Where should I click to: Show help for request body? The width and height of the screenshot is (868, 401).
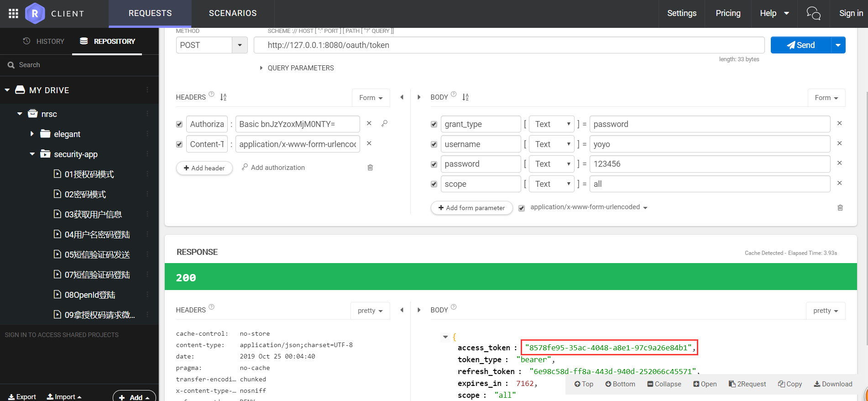pyautogui.click(x=454, y=94)
